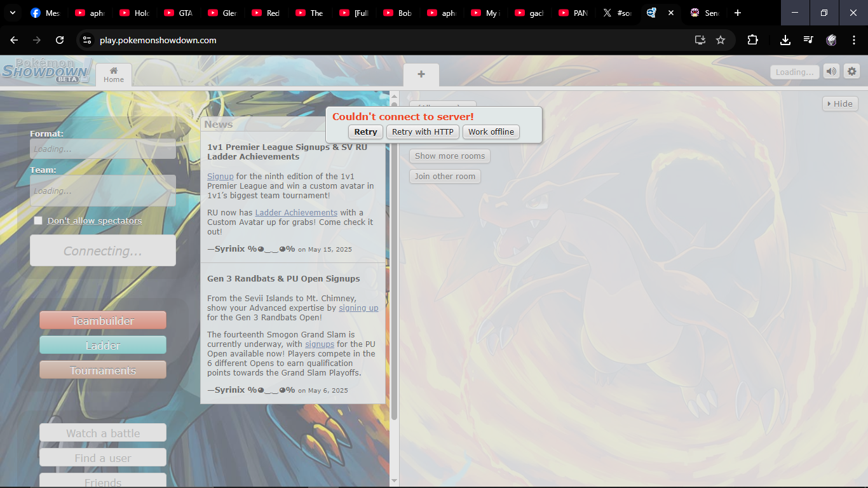Switch to the YouTube GTA tab
868x488 pixels.
point(177,13)
